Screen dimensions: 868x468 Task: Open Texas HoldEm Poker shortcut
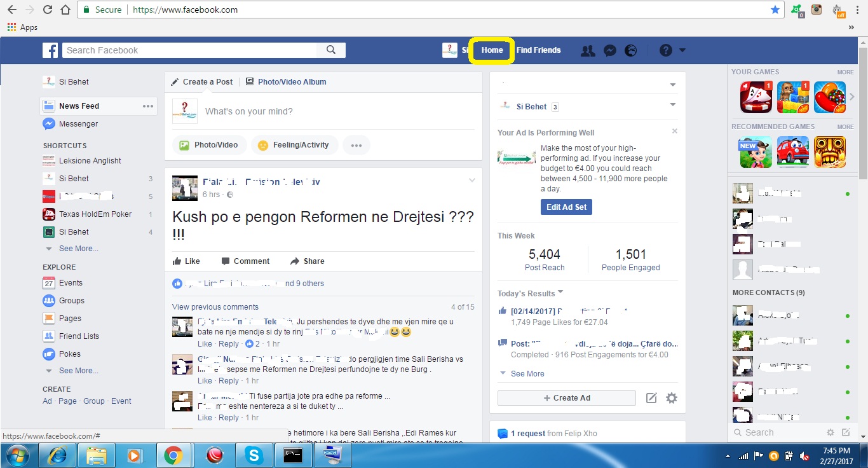pyautogui.click(x=95, y=214)
